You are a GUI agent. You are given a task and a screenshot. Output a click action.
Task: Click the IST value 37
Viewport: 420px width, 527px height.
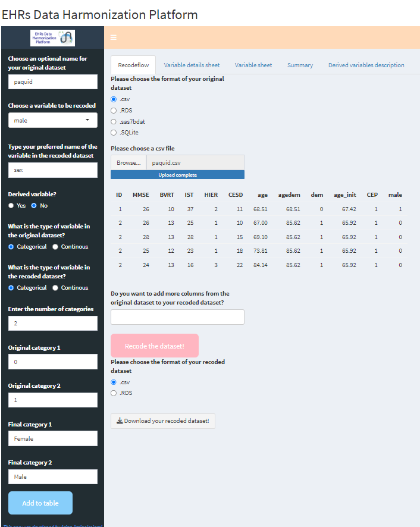190,209
